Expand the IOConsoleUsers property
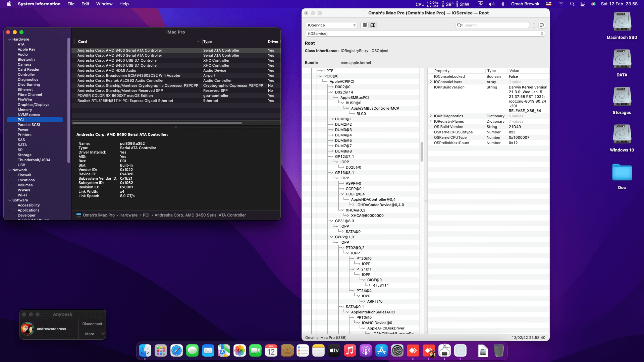 [x=431, y=82]
